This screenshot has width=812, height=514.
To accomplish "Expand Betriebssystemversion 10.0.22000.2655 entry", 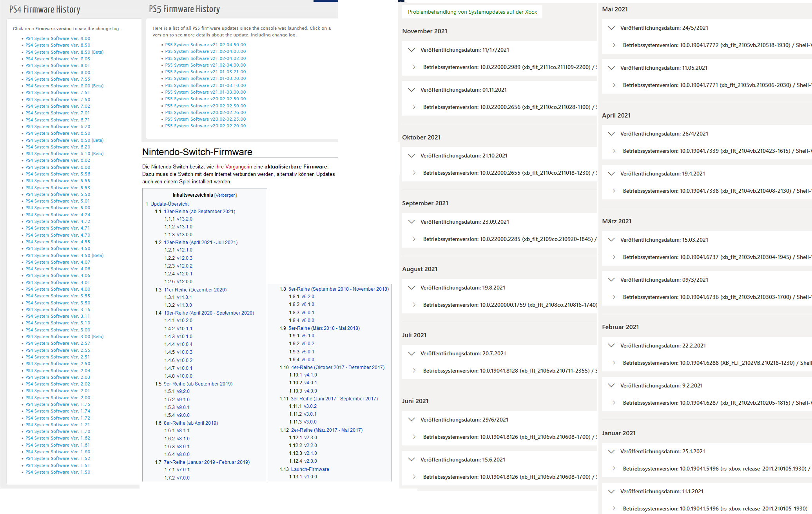I will (414, 173).
